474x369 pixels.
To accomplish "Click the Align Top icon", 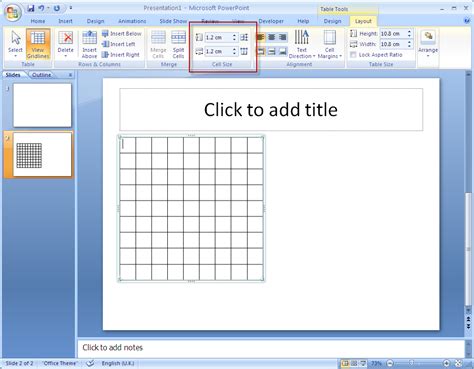I will (261, 51).
